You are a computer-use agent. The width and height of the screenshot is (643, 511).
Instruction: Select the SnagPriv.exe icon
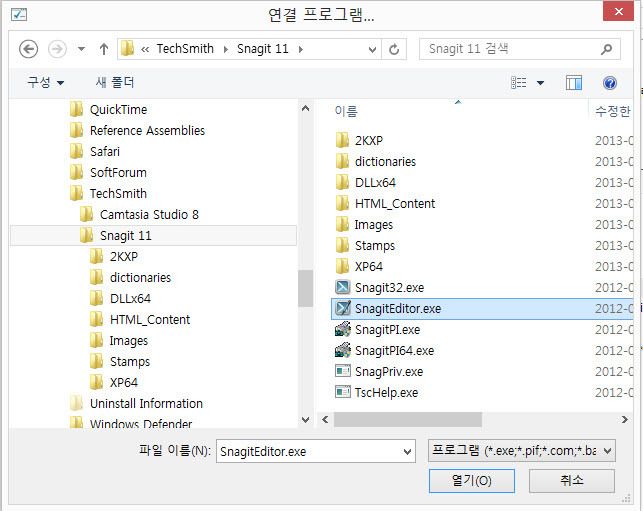(x=343, y=371)
